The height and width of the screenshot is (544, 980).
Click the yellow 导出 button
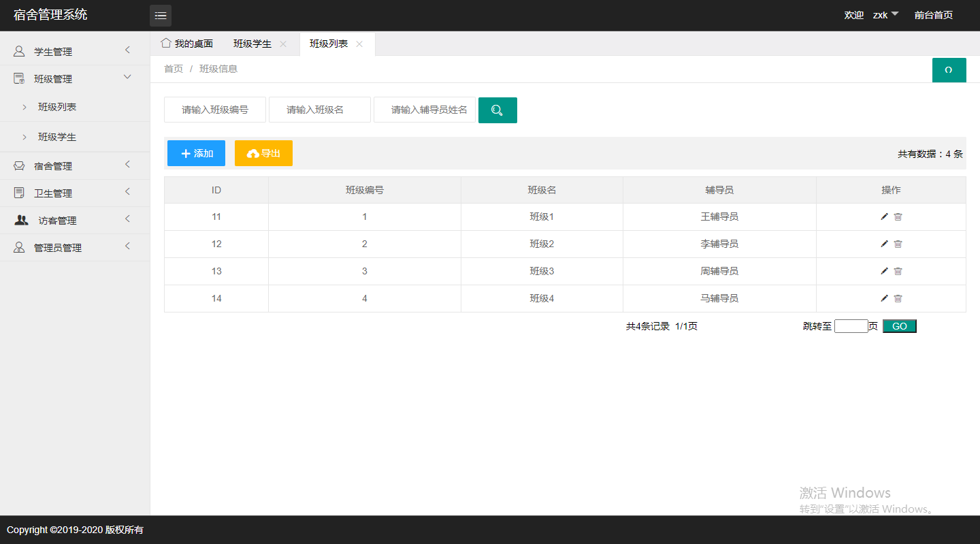click(263, 153)
